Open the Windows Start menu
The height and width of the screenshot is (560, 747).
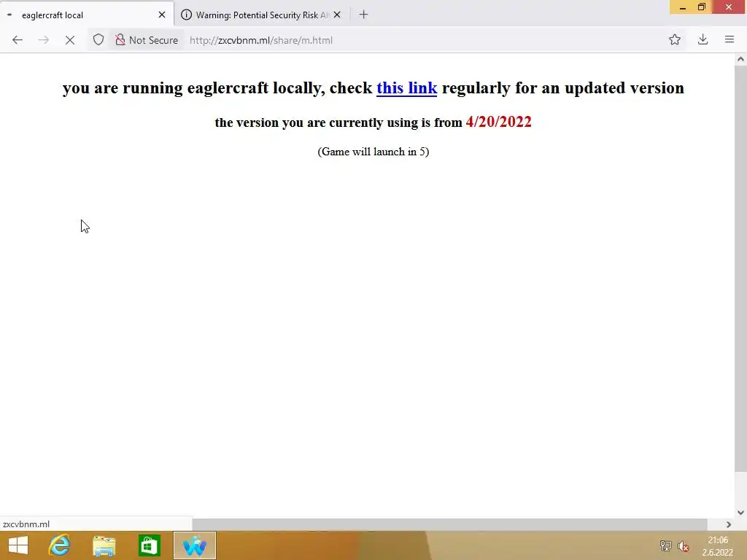click(18, 545)
